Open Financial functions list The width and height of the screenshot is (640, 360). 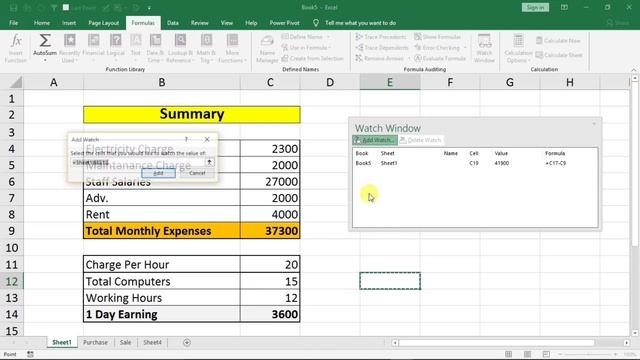point(93,49)
